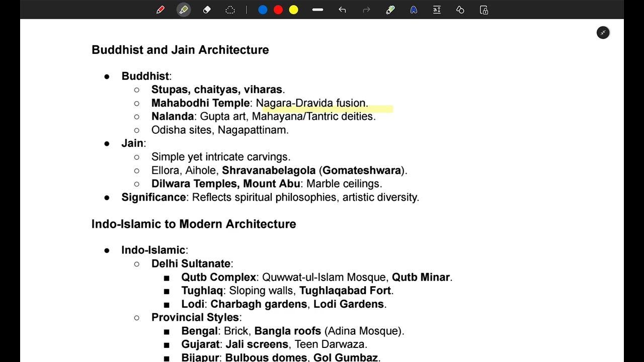Click the 'Mahabodhi Temple' text

tap(201, 103)
